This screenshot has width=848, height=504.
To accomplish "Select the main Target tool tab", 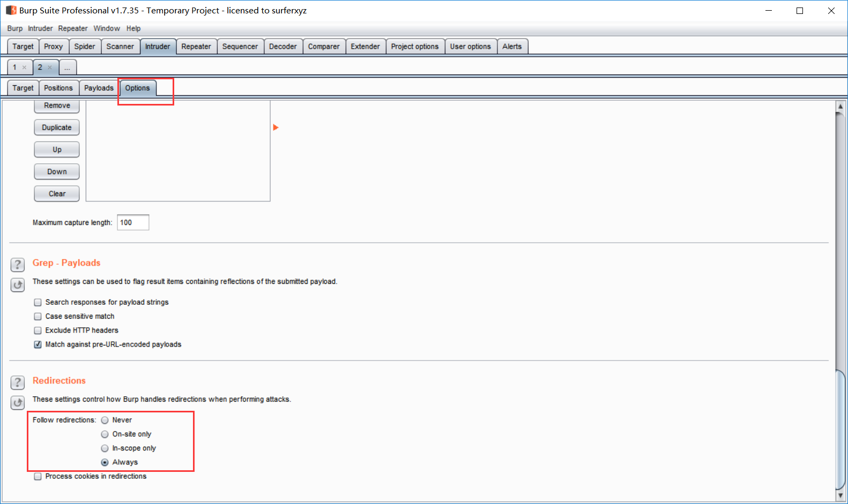I will pyautogui.click(x=23, y=47).
